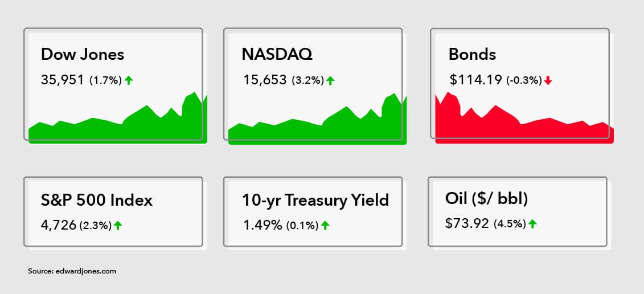This screenshot has width=644, height=294.
Task: Click the NASDAQ value 15,653
Action: [265, 80]
